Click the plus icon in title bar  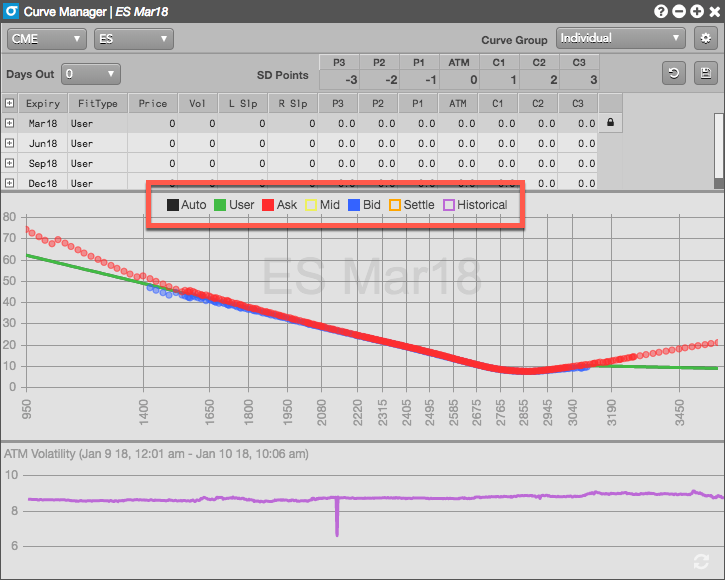coord(695,12)
